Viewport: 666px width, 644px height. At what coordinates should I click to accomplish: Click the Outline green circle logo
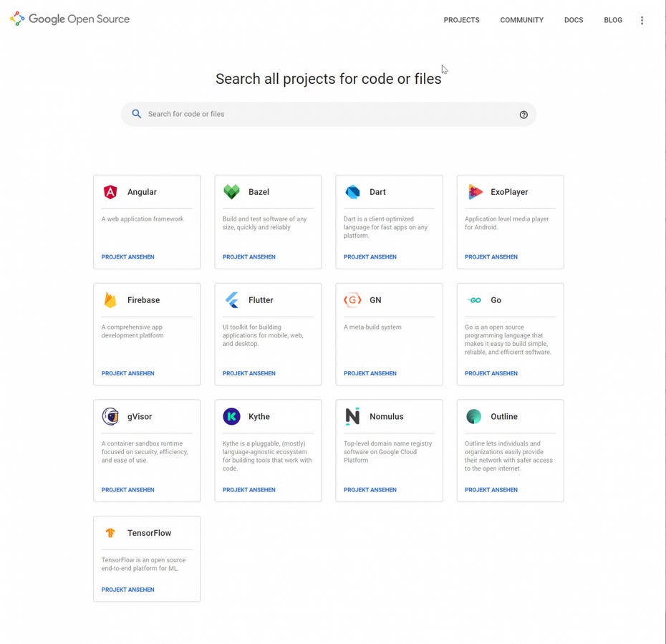[x=473, y=416]
